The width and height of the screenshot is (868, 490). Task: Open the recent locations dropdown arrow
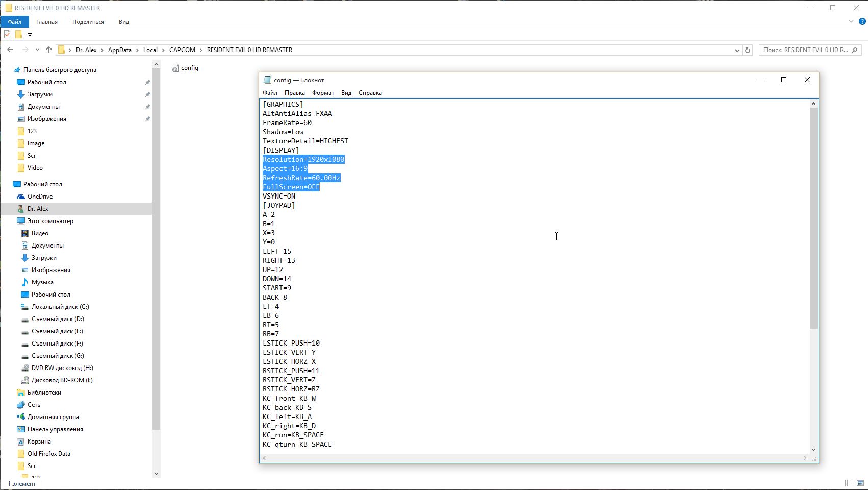point(37,50)
